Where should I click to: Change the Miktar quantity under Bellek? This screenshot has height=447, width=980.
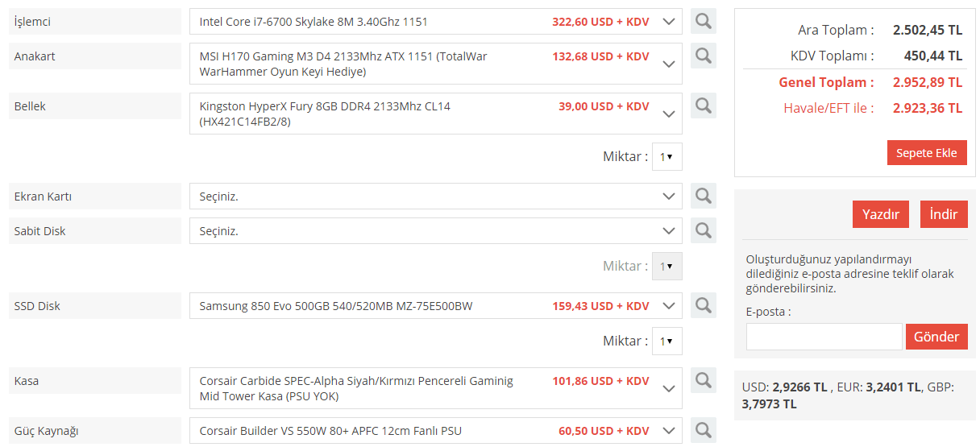(x=666, y=157)
